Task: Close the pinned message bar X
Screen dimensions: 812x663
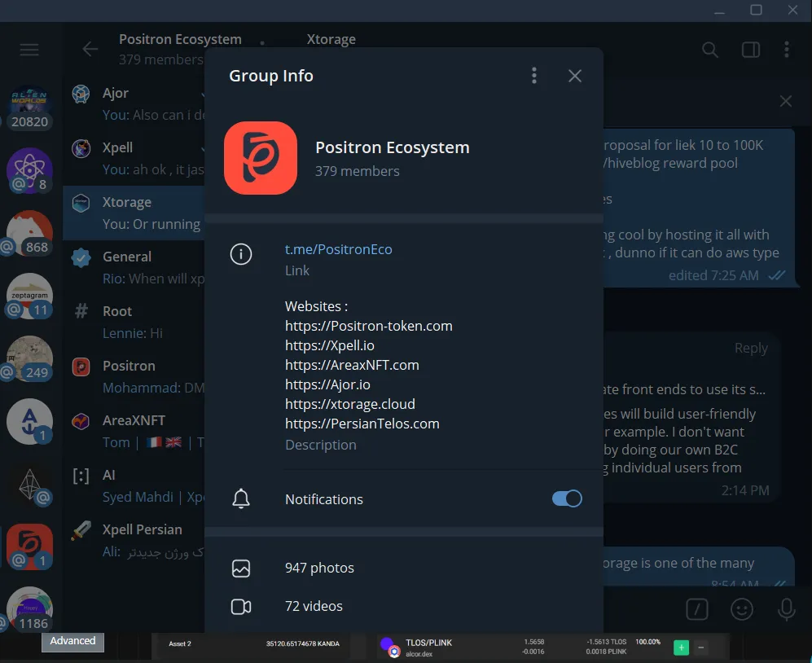Action: 786,101
